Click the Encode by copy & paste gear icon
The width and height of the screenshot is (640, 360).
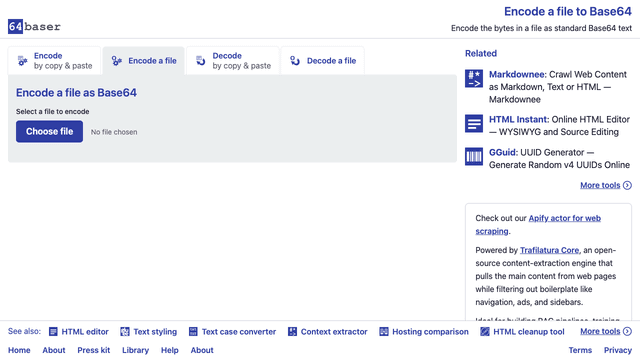coord(22,61)
